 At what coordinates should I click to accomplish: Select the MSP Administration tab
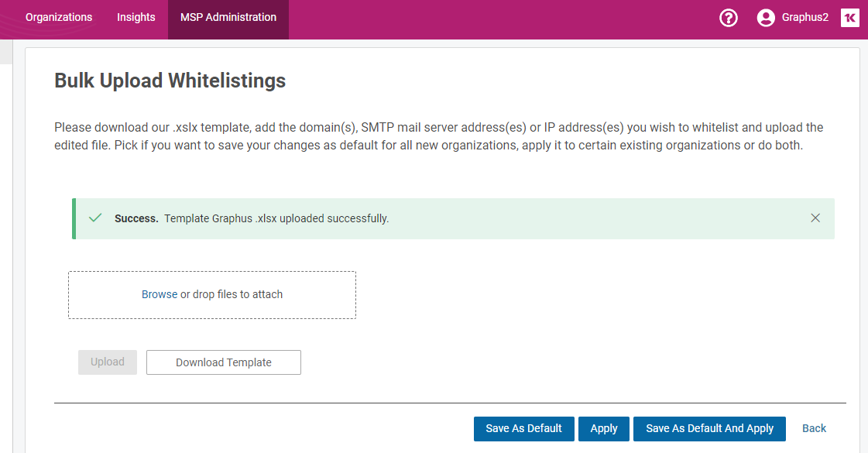tap(228, 17)
